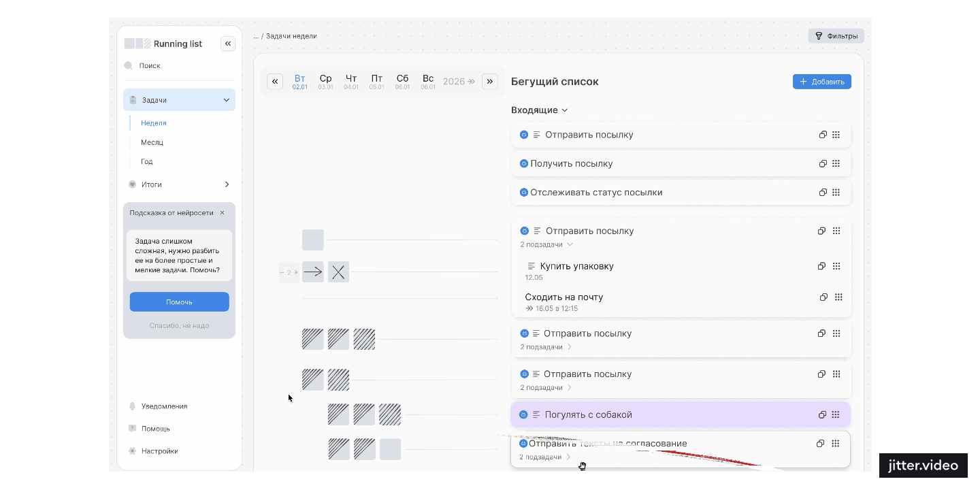980x490 pixels.
Task: Click the Помочь button in hint panel
Action: coord(179,302)
